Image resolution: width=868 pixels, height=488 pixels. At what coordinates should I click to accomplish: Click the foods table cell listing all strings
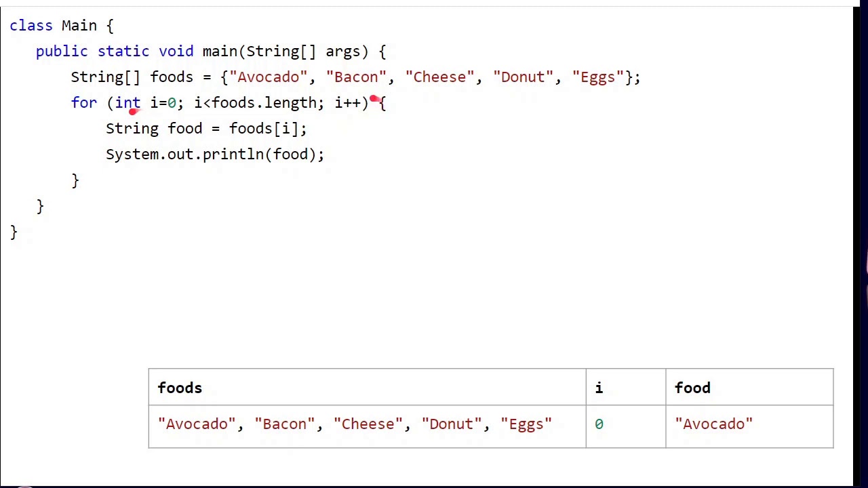pyautogui.click(x=368, y=426)
